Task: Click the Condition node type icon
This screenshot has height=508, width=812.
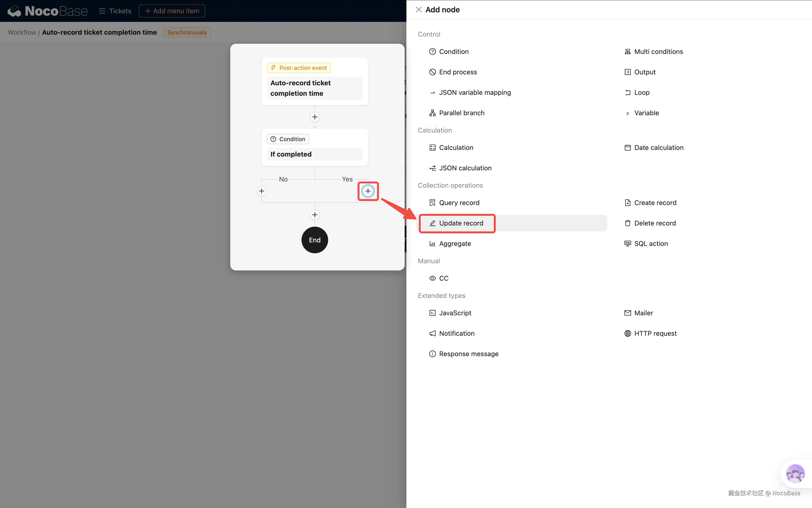Action: (x=432, y=52)
